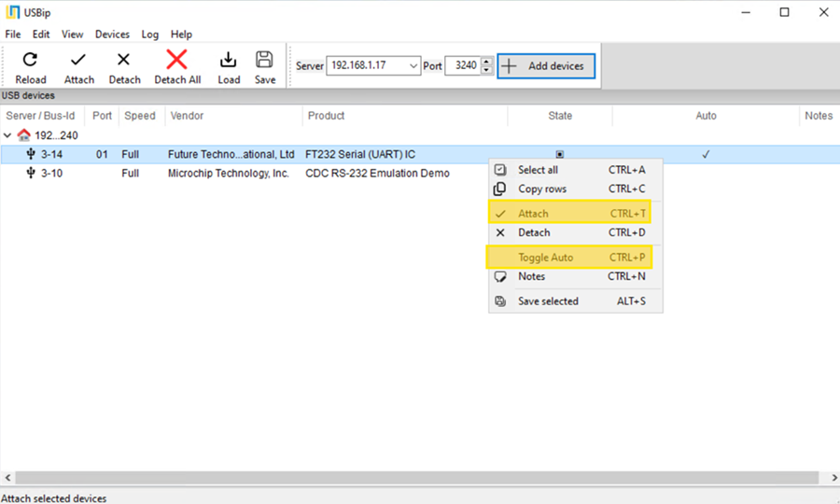Increase port number with stepper up arrow

point(486,62)
